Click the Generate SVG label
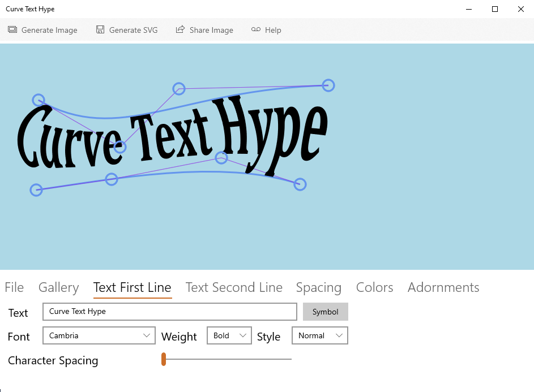The image size is (534, 392). (x=133, y=30)
